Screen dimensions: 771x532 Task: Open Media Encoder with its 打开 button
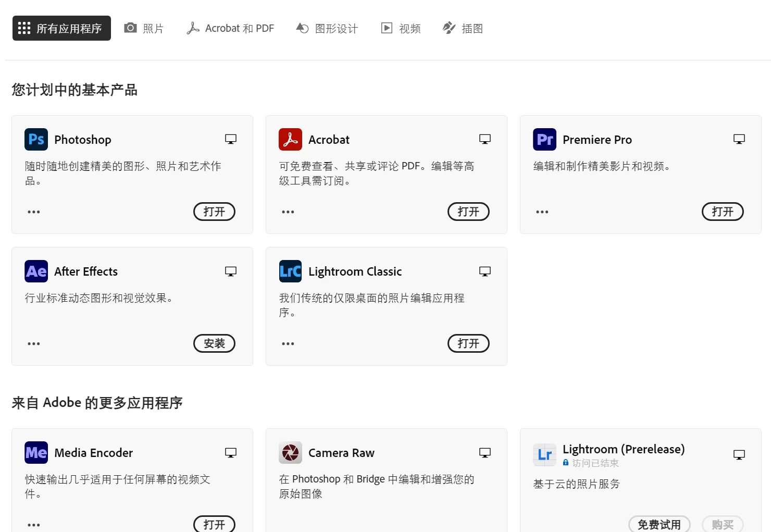(x=214, y=524)
